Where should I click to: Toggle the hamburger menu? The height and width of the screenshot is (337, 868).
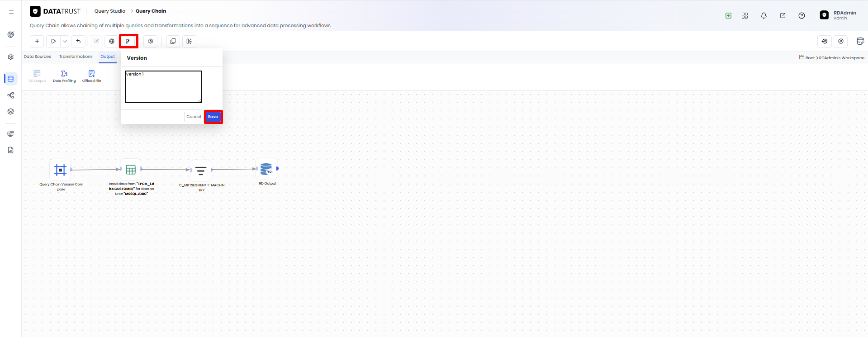point(11,12)
